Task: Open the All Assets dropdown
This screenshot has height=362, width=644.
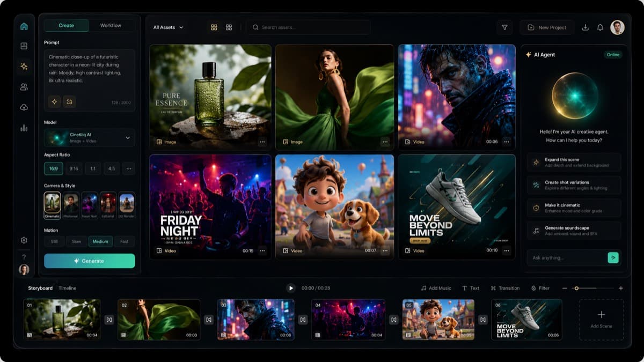Action: 168,27
